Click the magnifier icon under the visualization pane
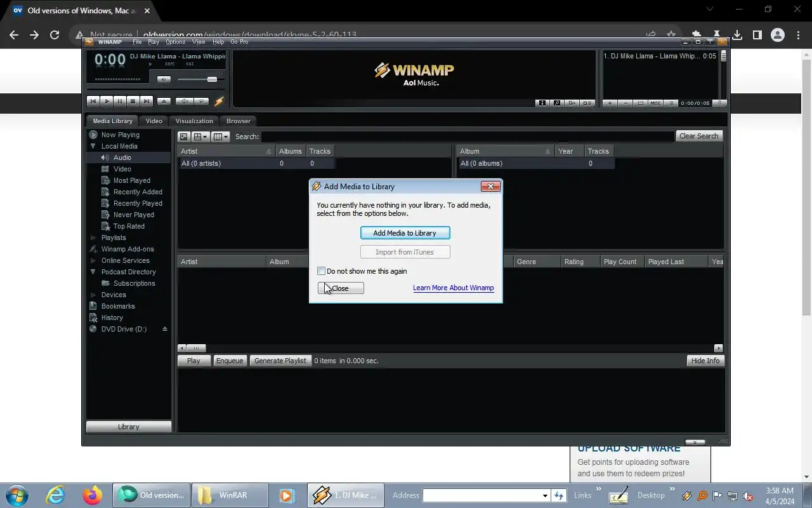Image resolution: width=812 pixels, height=508 pixels. click(557, 103)
